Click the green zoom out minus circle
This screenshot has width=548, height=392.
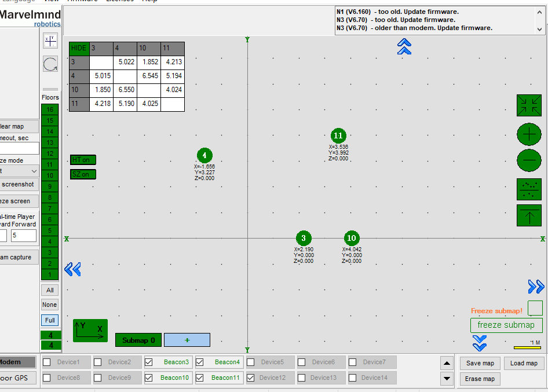[529, 159]
